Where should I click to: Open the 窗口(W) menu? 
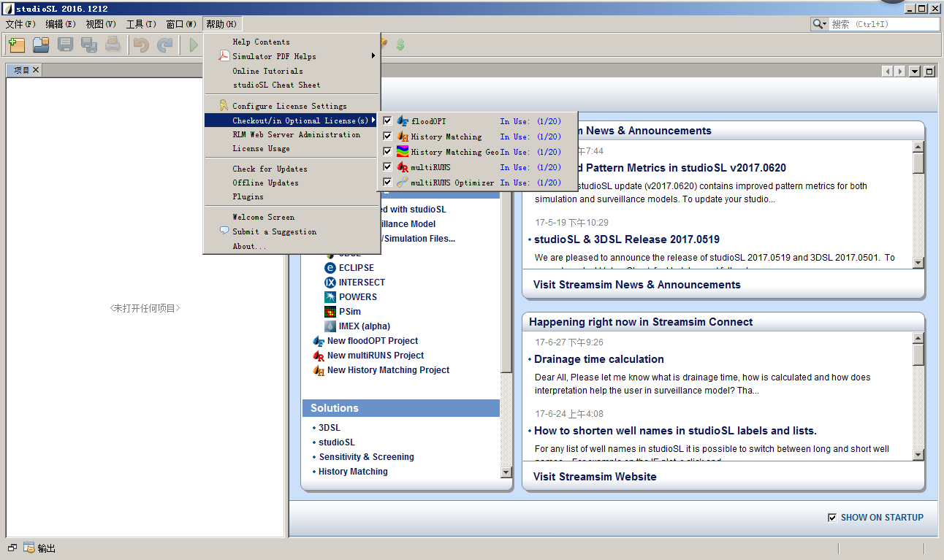[181, 24]
